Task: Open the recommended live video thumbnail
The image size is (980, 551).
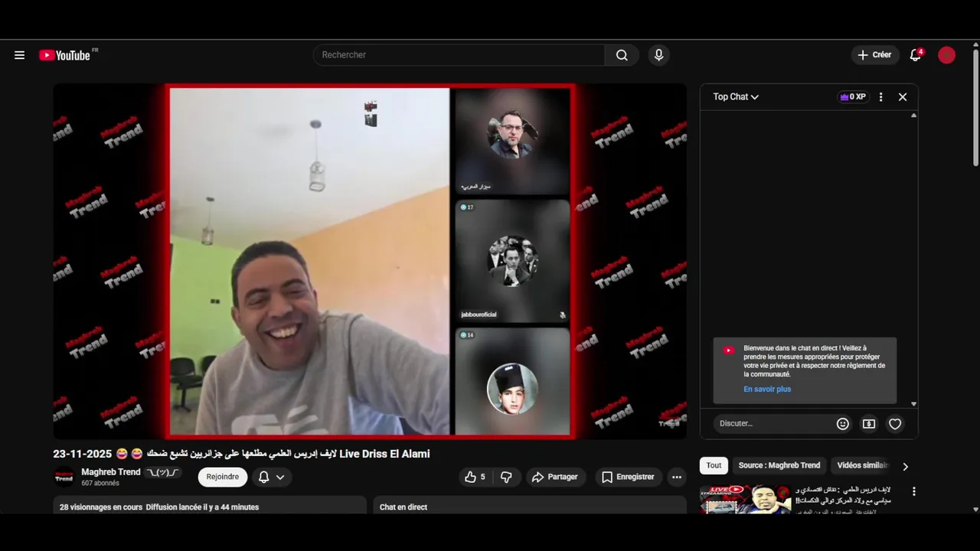Action: coord(746,498)
